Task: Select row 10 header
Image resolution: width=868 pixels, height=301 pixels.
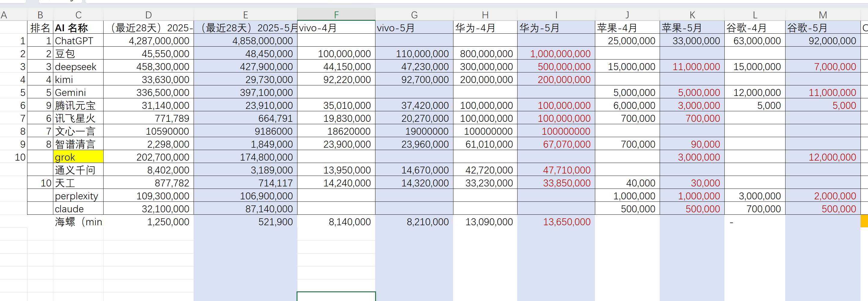Action: (x=14, y=157)
